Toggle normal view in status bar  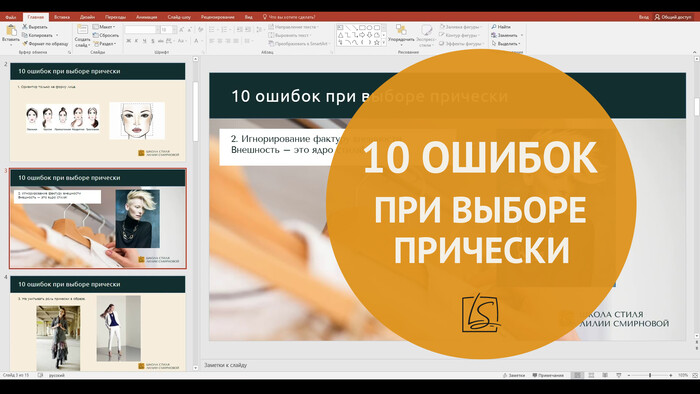(577, 375)
